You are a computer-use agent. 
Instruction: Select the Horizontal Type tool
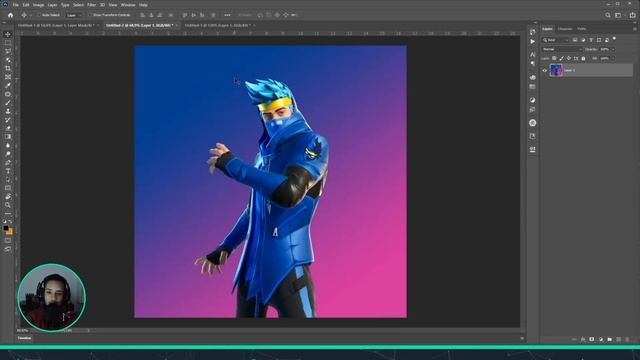(8, 171)
